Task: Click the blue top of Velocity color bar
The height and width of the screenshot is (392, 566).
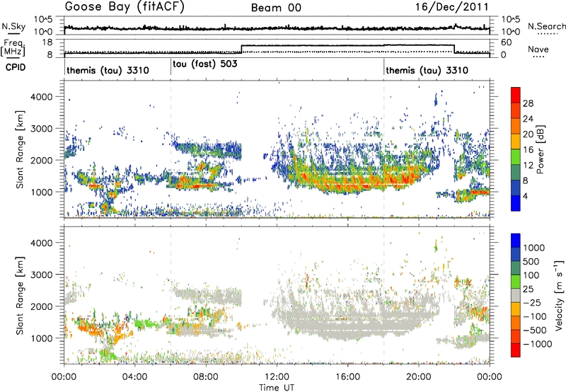Action: click(x=516, y=241)
